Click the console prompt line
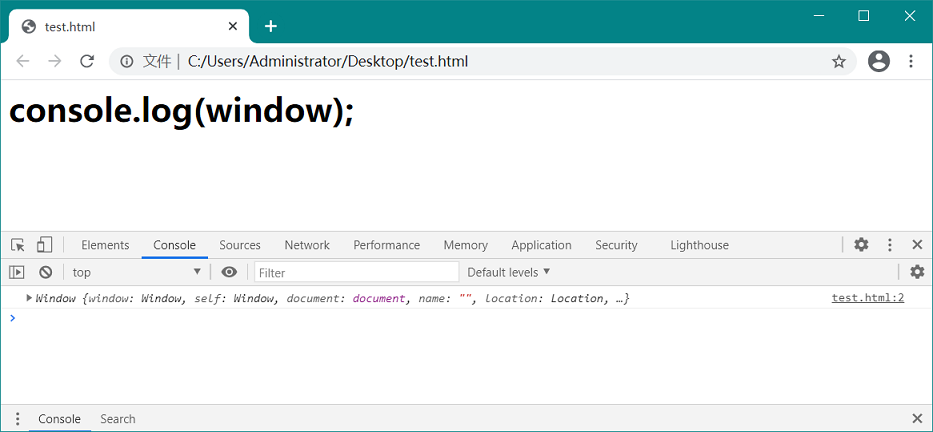 (x=466, y=318)
